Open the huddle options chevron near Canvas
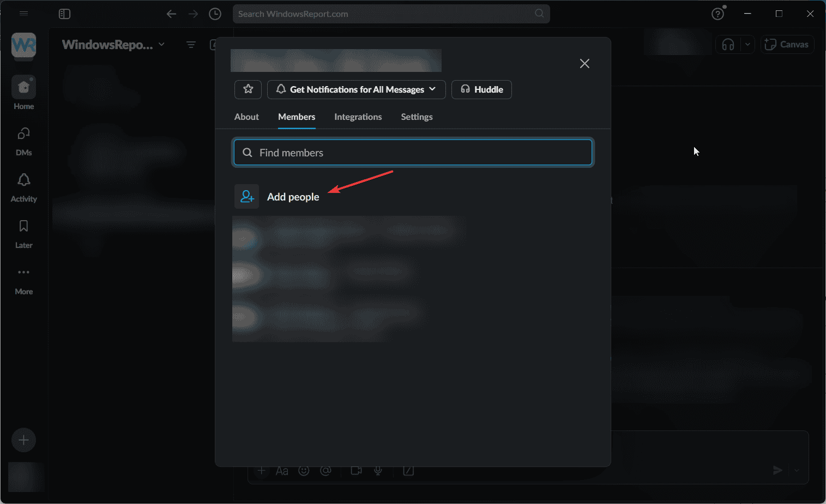 click(x=747, y=44)
